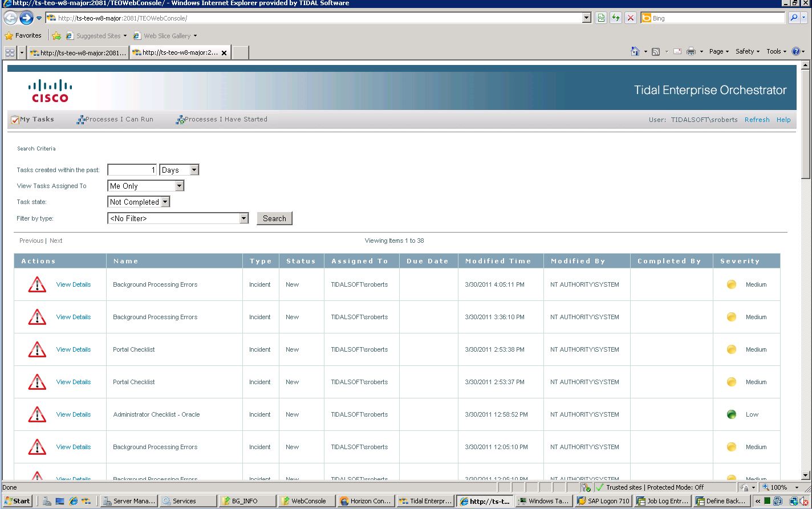Image resolution: width=812 pixels, height=509 pixels.
Task: Click the Bing search box
Action: (x=713, y=18)
